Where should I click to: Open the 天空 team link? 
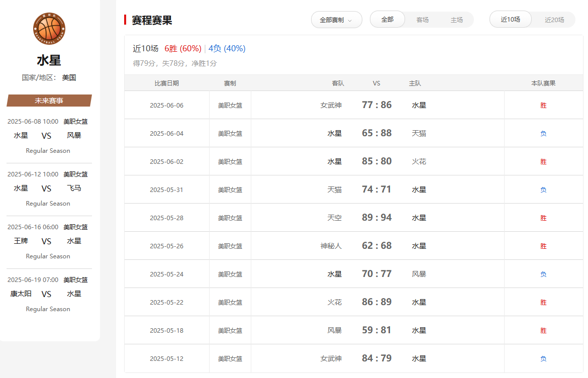[x=334, y=218]
